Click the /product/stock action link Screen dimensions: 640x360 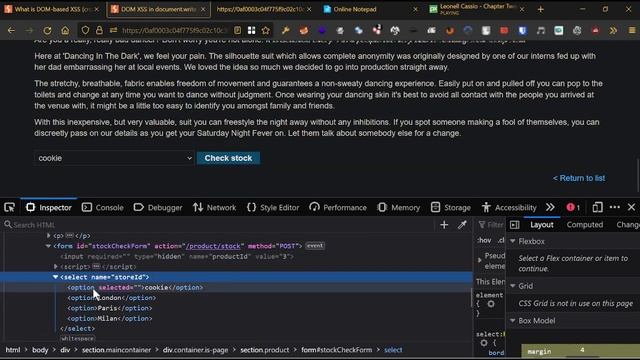[213, 246]
